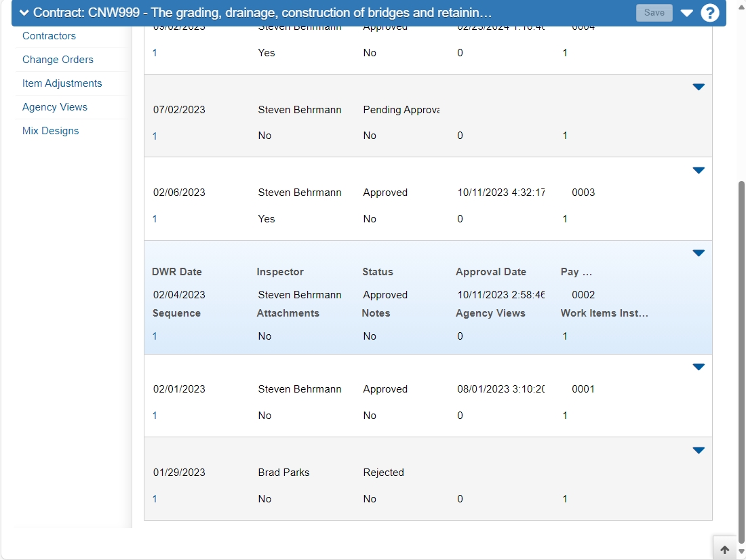Open sequence 1 link for Brad Parks DWR
746x560 pixels.
click(x=155, y=499)
